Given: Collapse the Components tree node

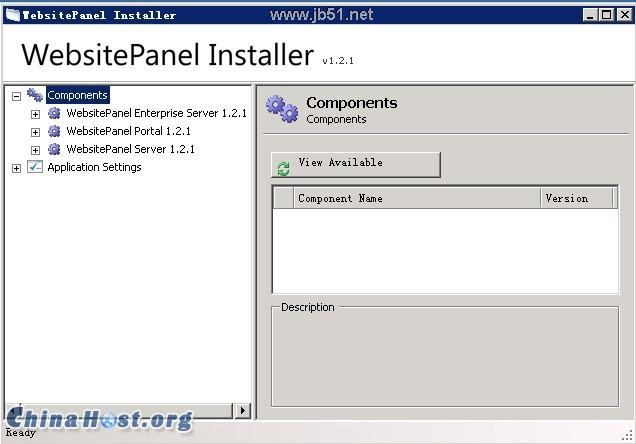Looking at the screenshot, I should [16, 96].
